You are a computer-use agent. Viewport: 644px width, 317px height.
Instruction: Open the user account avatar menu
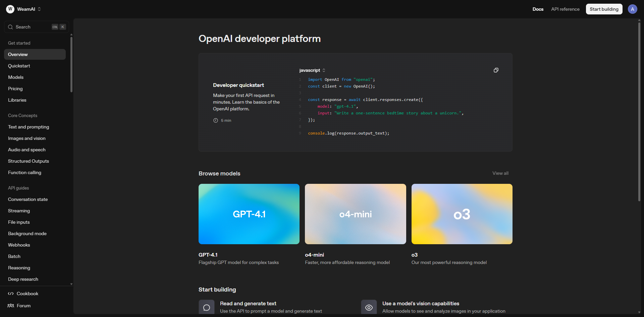[x=632, y=9]
